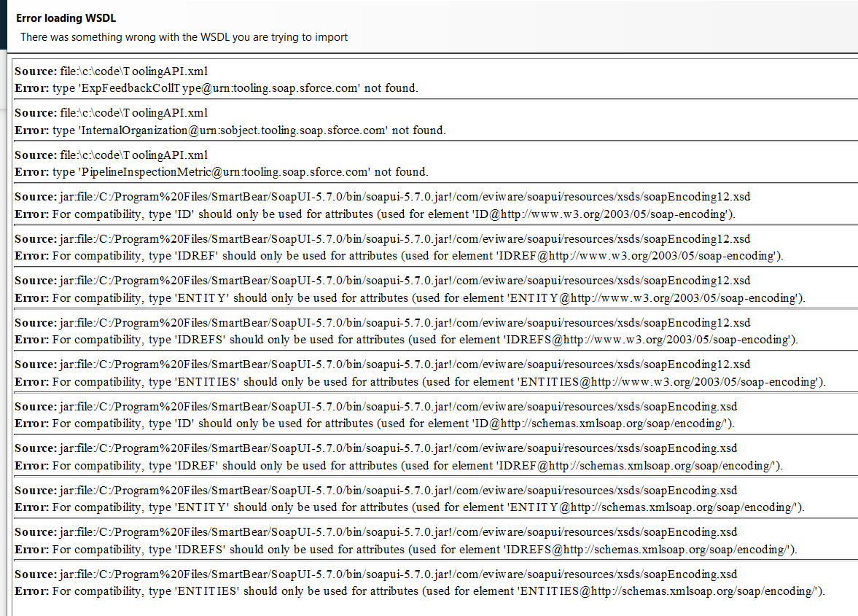Select the PipelineInspectionMetric not found error
This screenshot has height=616, width=858.
221,172
